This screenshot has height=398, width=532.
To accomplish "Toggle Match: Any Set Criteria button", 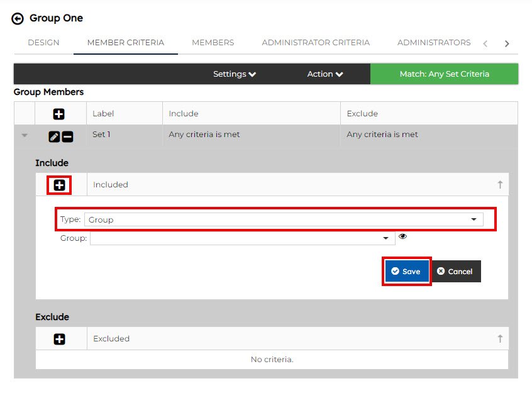I will [444, 74].
